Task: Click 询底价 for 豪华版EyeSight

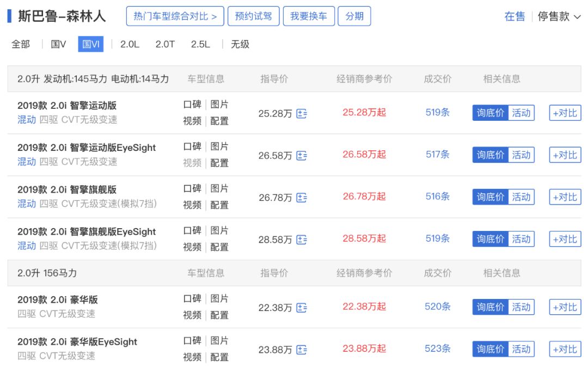Action: click(x=490, y=349)
